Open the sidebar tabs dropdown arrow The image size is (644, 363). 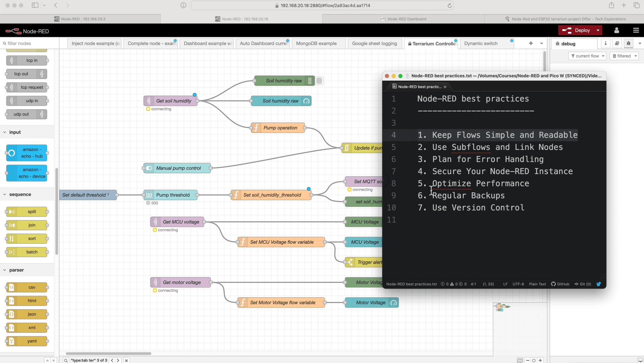pos(640,43)
